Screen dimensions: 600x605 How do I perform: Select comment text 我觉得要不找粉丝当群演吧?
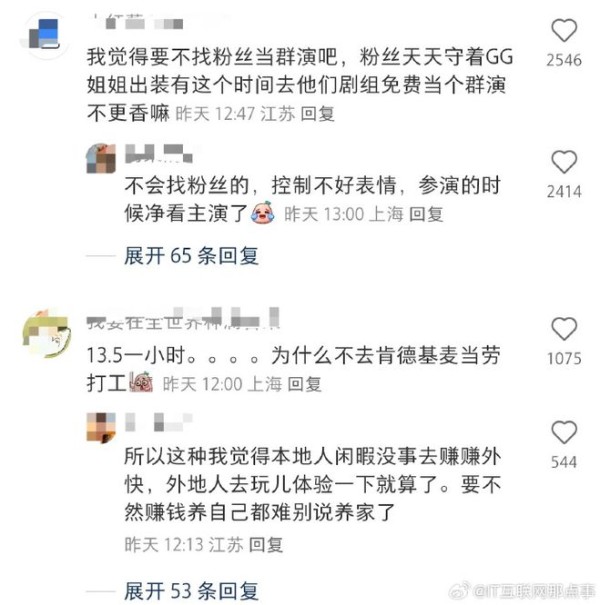pyautogui.click(x=211, y=57)
